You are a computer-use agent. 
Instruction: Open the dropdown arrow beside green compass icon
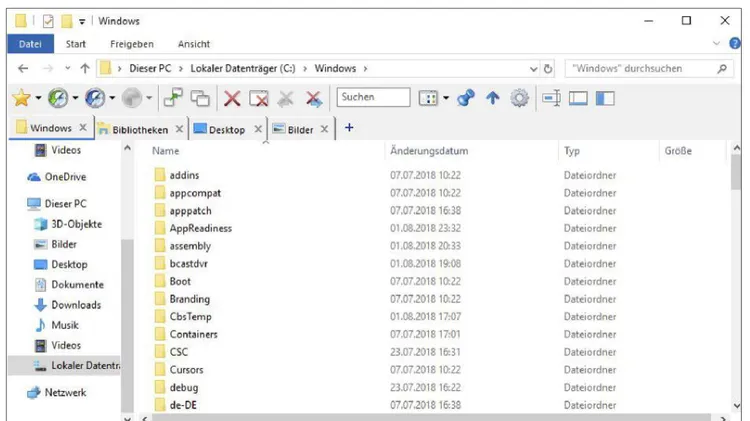pos(75,98)
